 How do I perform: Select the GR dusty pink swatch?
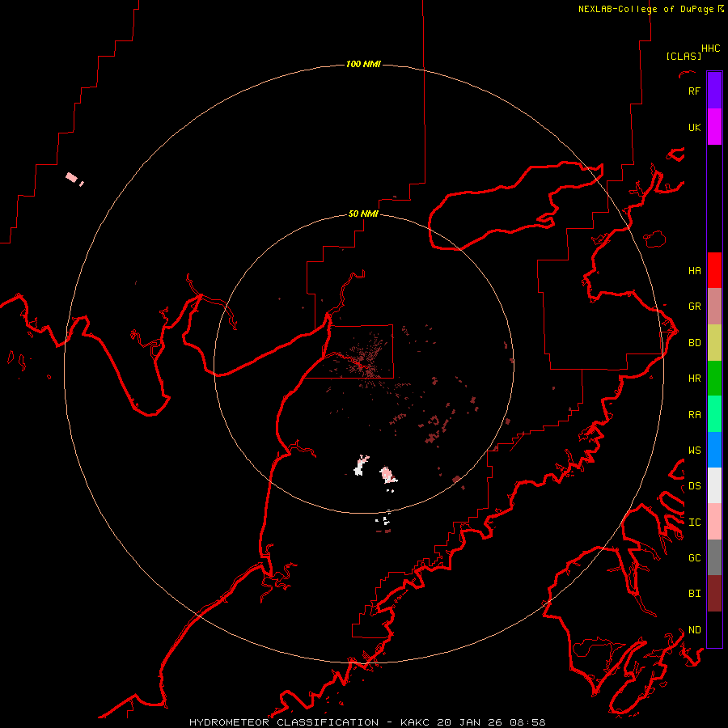(x=714, y=307)
